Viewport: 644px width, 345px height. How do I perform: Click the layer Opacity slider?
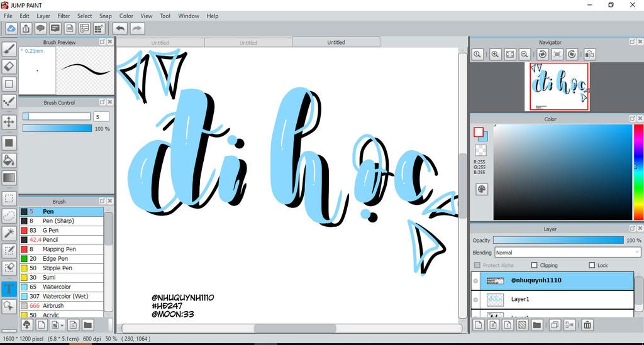click(558, 240)
